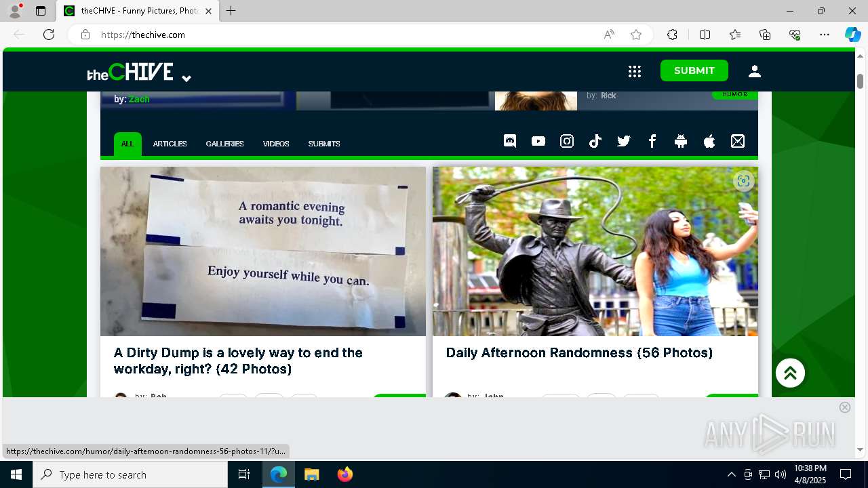The height and width of the screenshot is (488, 868).
Task: Click the Windows search box
Action: pos(130,474)
